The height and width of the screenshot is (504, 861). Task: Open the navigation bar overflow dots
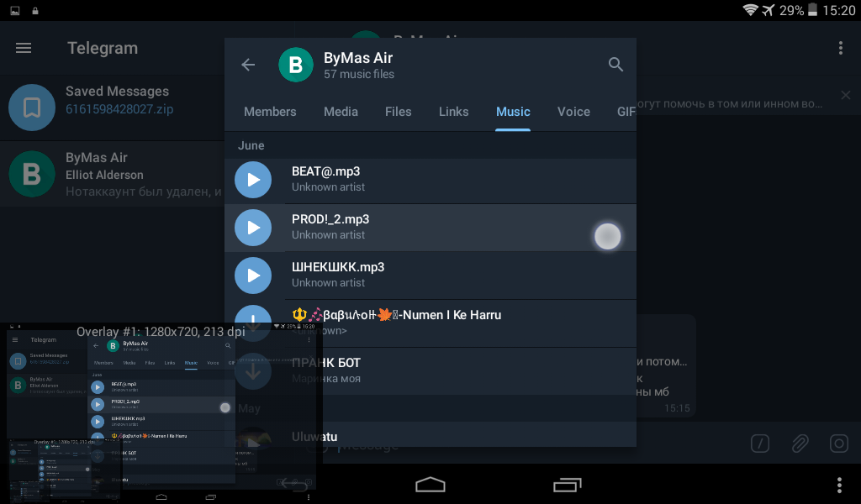[x=839, y=485]
